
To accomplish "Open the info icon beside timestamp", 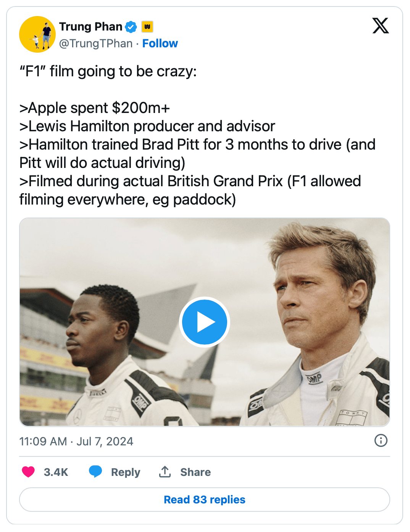I will click(381, 440).
